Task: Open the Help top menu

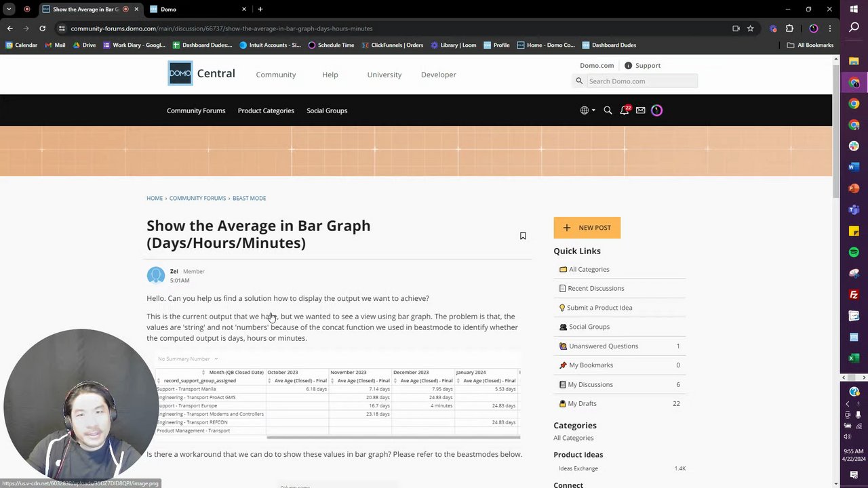Action: tap(330, 75)
